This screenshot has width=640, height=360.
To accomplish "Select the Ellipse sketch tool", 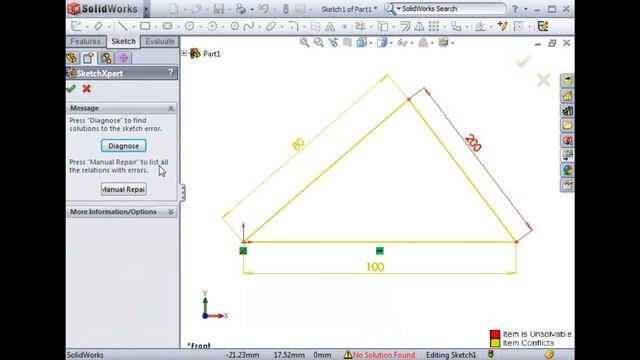I will [271, 26].
